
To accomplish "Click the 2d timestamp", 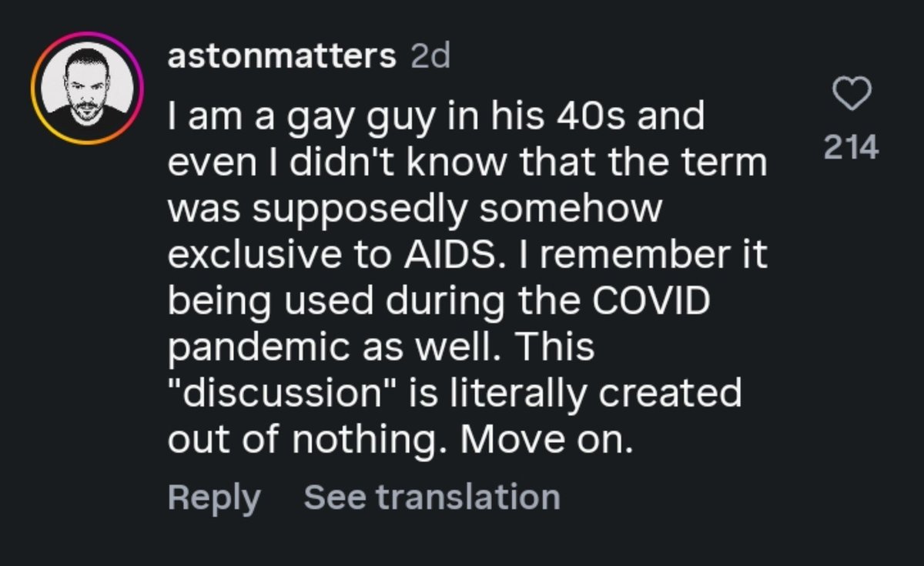I will coord(430,57).
